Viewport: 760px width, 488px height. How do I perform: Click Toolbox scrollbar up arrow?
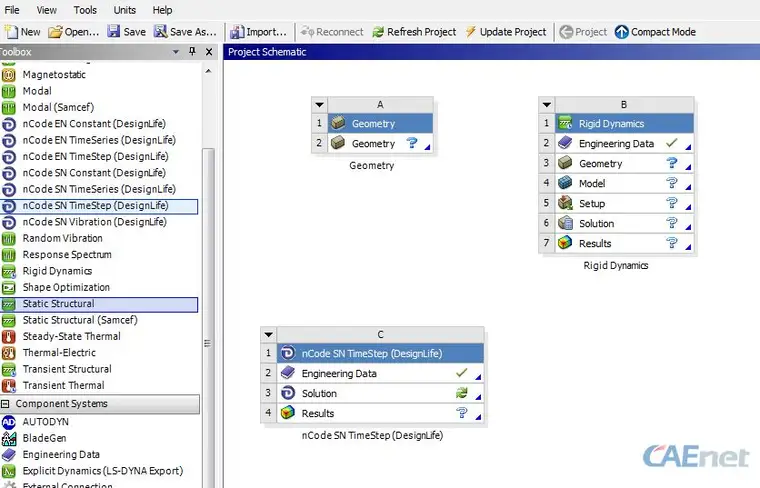click(208, 71)
